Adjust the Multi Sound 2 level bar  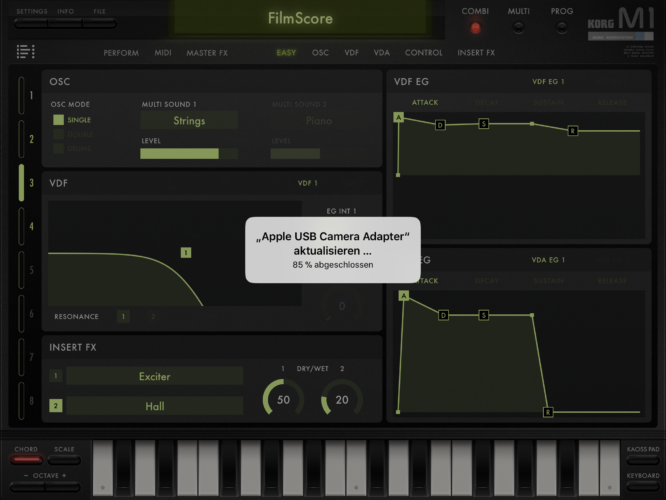pos(319,153)
